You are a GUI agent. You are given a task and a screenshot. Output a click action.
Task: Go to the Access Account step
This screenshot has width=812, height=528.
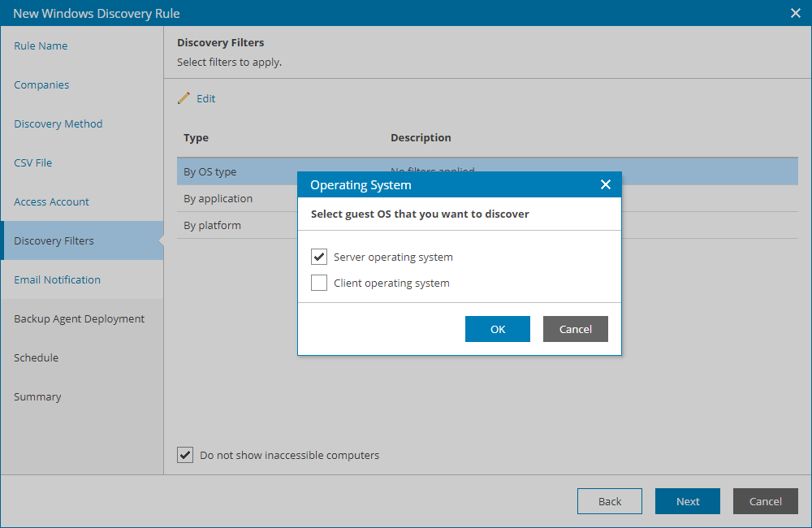tap(50, 201)
